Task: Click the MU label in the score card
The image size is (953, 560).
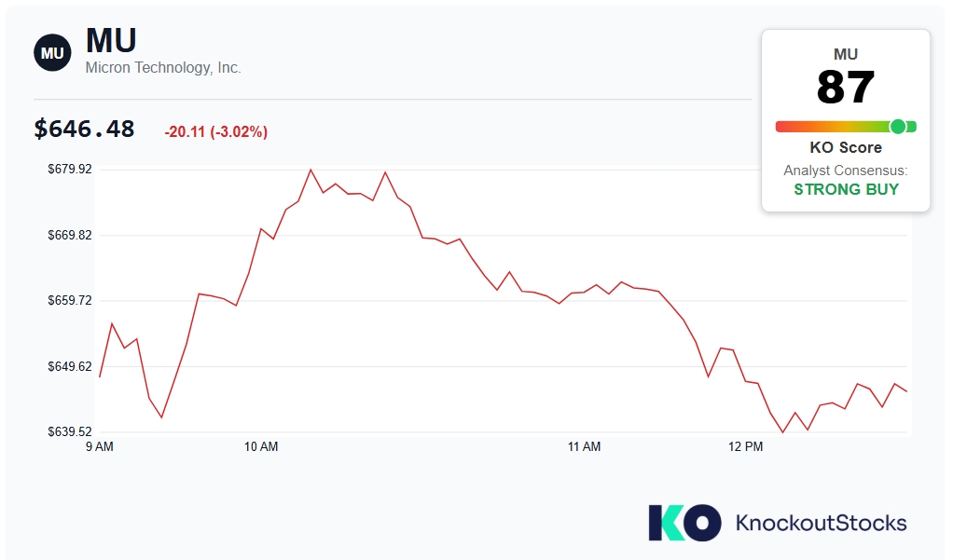Action: point(846,54)
